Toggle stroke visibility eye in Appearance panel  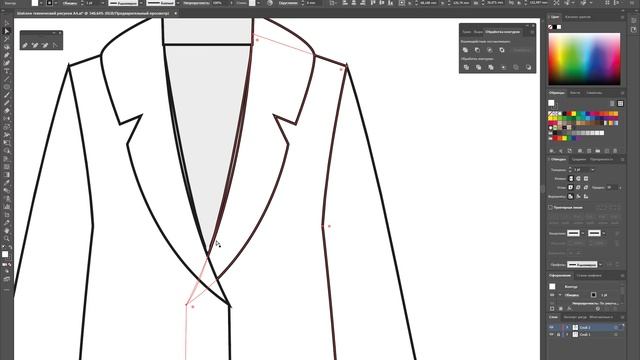click(552, 295)
